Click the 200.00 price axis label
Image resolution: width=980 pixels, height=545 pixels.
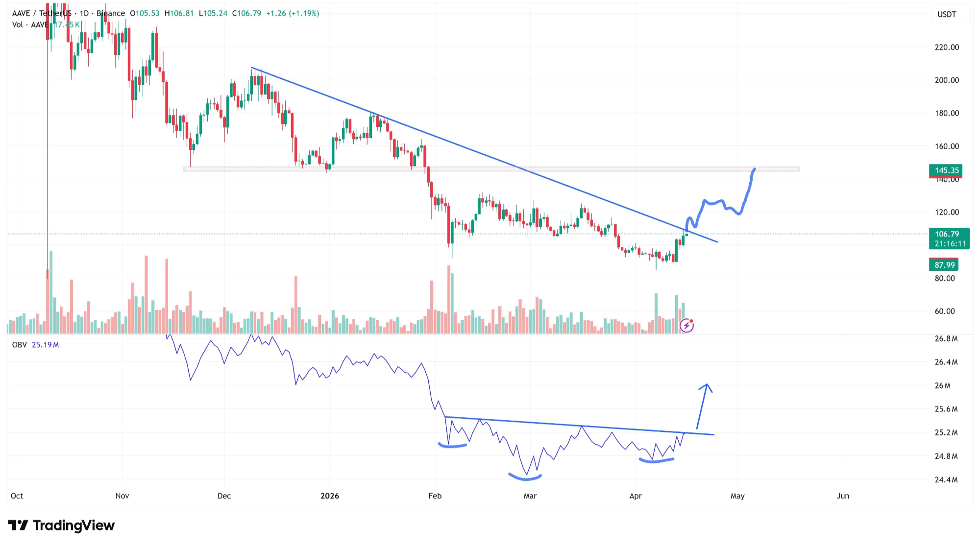[x=947, y=80]
